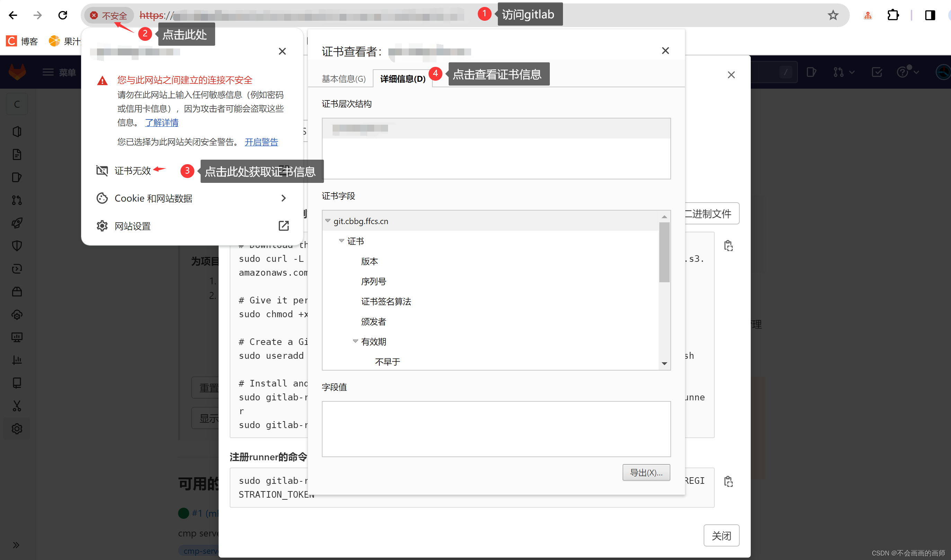Click the certificate fields scrollbar down arrow
Image resolution: width=951 pixels, height=560 pixels.
[x=664, y=363]
